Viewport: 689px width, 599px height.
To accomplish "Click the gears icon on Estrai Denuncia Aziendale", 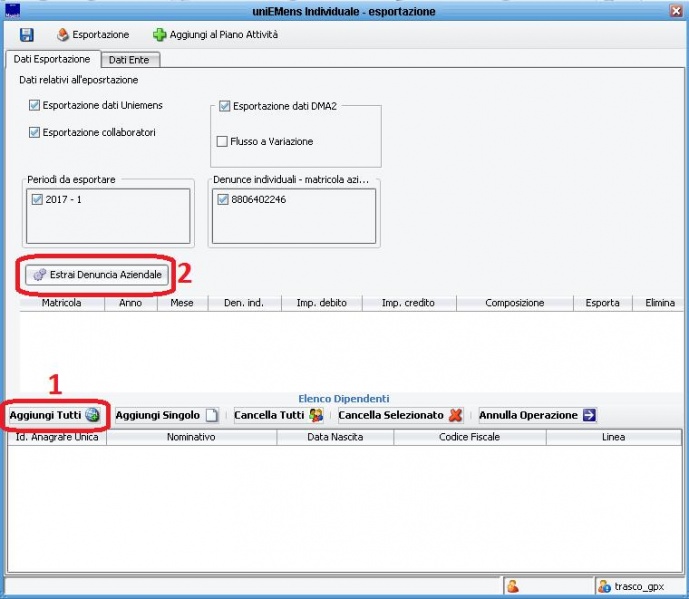I will coord(40,275).
